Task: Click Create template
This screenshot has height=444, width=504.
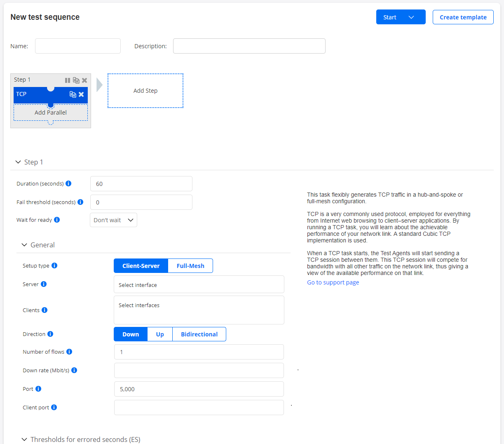Action: point(463,17)
